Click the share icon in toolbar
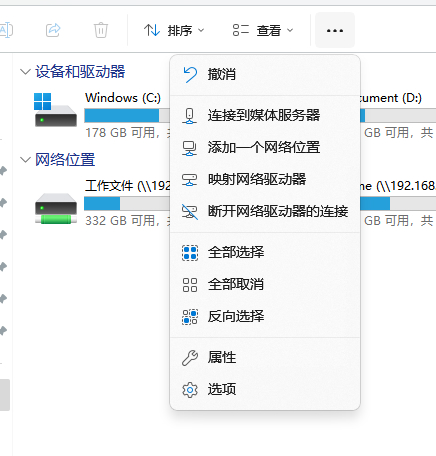436x456 pixels. (x=53, y=30)
